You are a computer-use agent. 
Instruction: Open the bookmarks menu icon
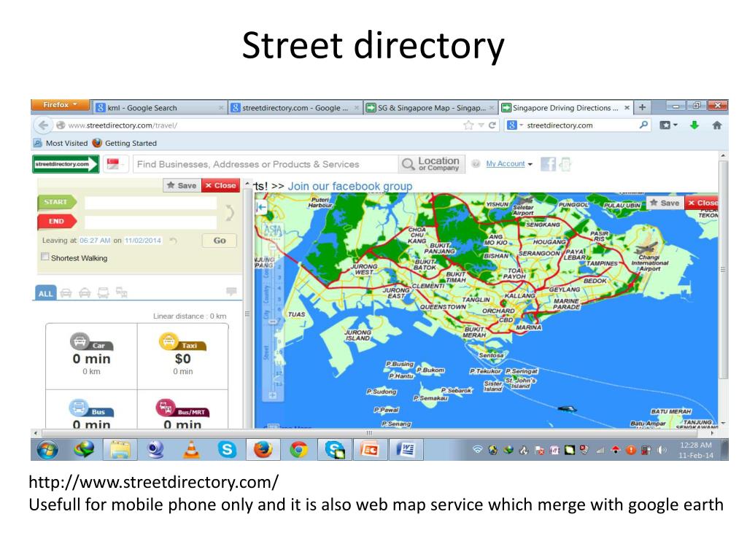click(x=668, y=125)
